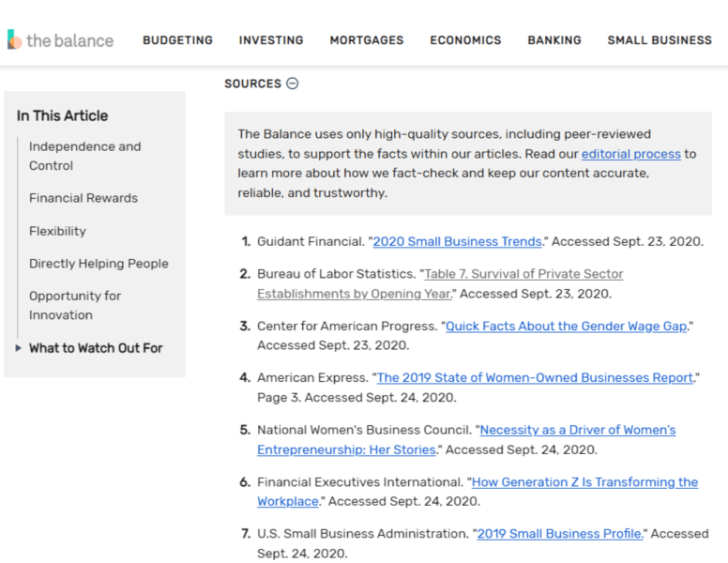This screenshot has width=728, height=563.
Task: Jump to Independence and Control section
Action: coord(84,156)
